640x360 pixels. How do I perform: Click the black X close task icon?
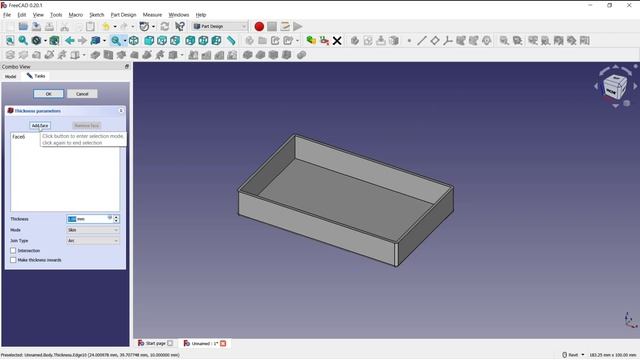pyautogui.click(x=337, y=40)
